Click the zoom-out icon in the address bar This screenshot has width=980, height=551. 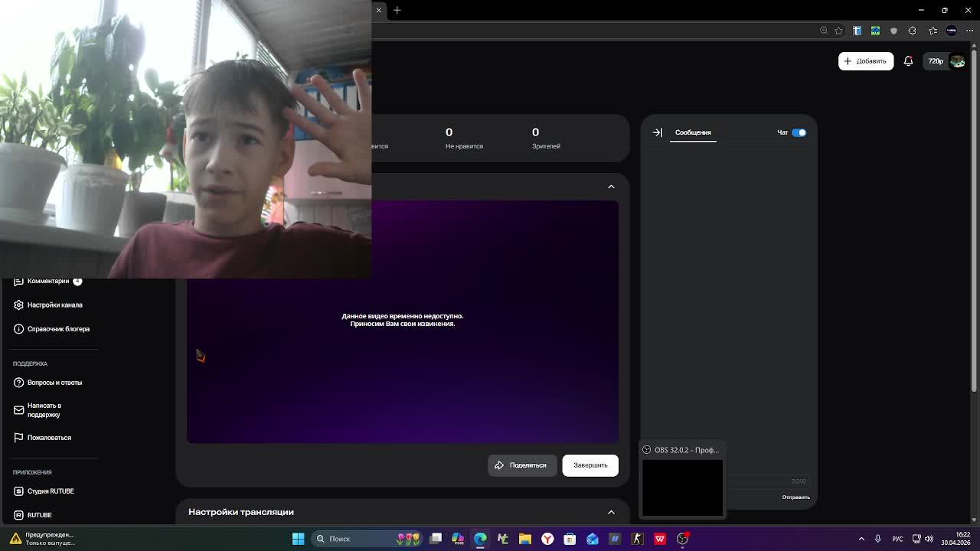[824, 31]
